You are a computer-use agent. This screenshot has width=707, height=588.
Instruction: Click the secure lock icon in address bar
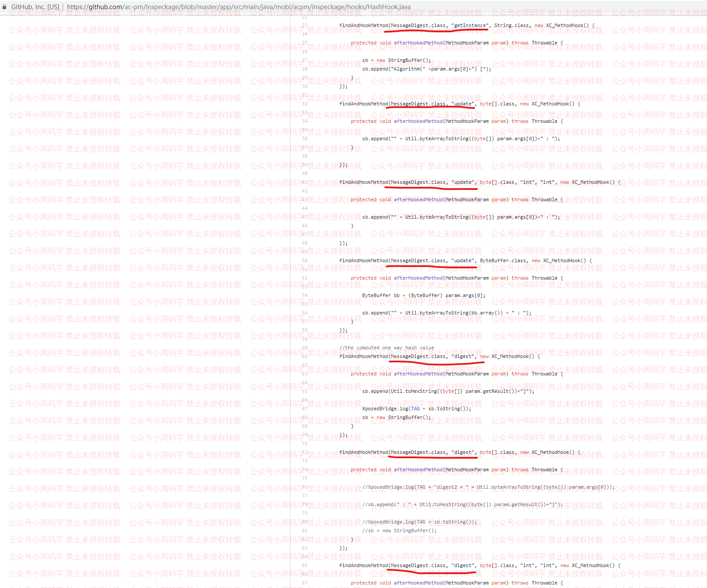[x=4, y=7]
